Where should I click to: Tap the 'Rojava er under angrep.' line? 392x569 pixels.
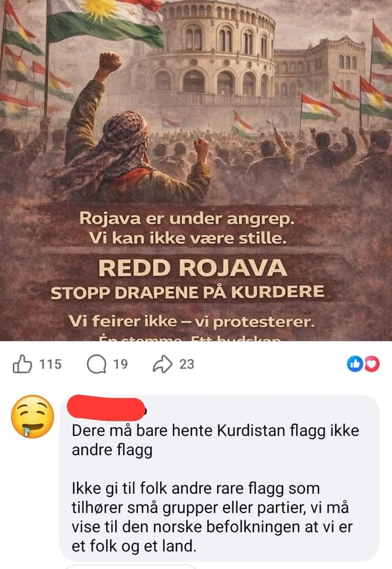(x=187, y=219)
